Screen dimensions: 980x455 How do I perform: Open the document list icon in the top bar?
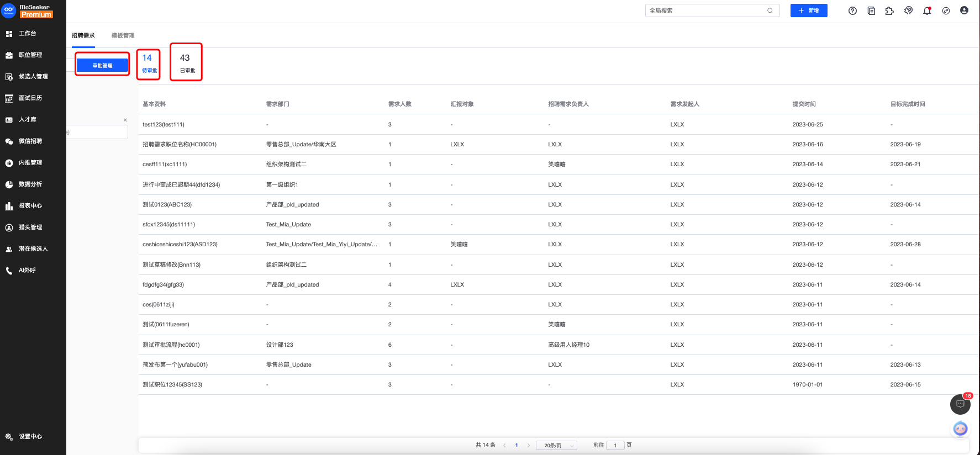pos(871,10)
